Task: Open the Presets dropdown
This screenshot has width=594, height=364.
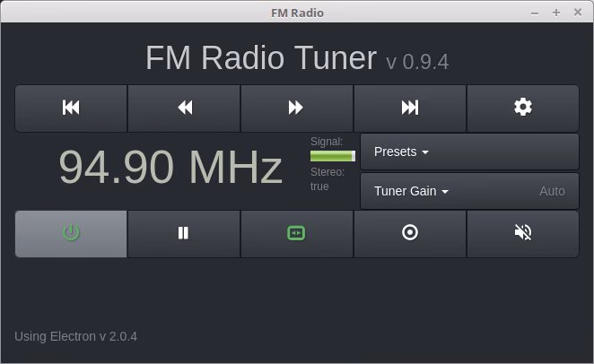Action: 469,152
